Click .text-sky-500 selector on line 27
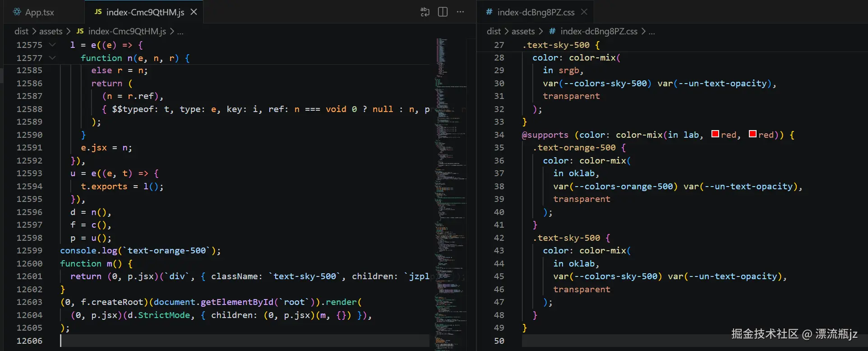Viewport: 868px width, 351px height. coord(556,45)
